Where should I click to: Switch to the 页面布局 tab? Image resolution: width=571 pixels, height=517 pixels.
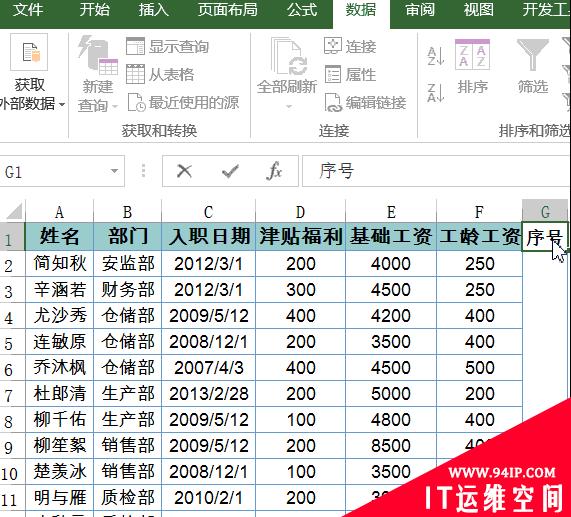(228, 10)
